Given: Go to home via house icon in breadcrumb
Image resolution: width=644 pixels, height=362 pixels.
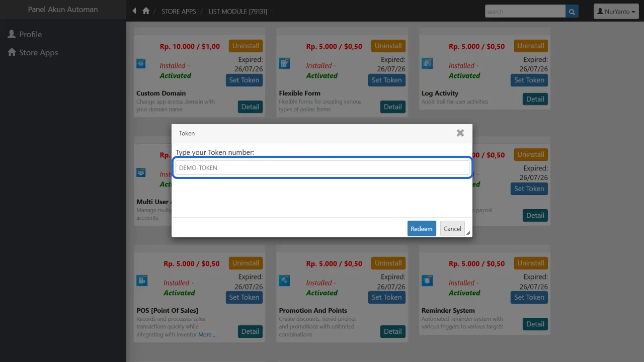Looking at the screenshot, I should pos(146,11).
